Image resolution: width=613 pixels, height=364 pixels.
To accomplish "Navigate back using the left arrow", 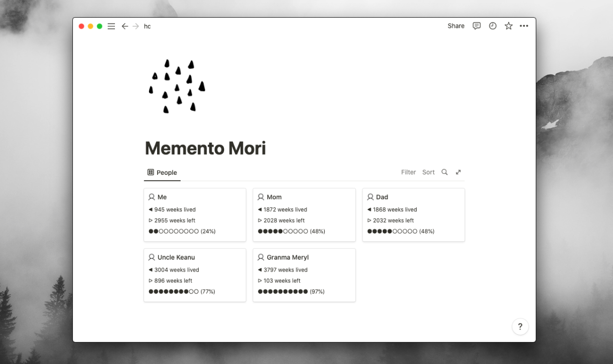I will click(x=125, y=26).
